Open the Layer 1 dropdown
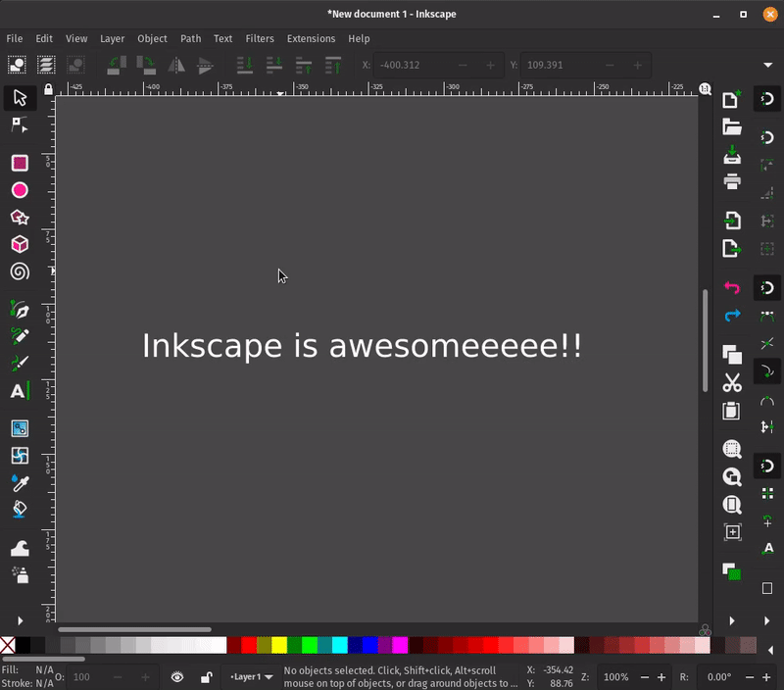 click(x=251, y=676)
